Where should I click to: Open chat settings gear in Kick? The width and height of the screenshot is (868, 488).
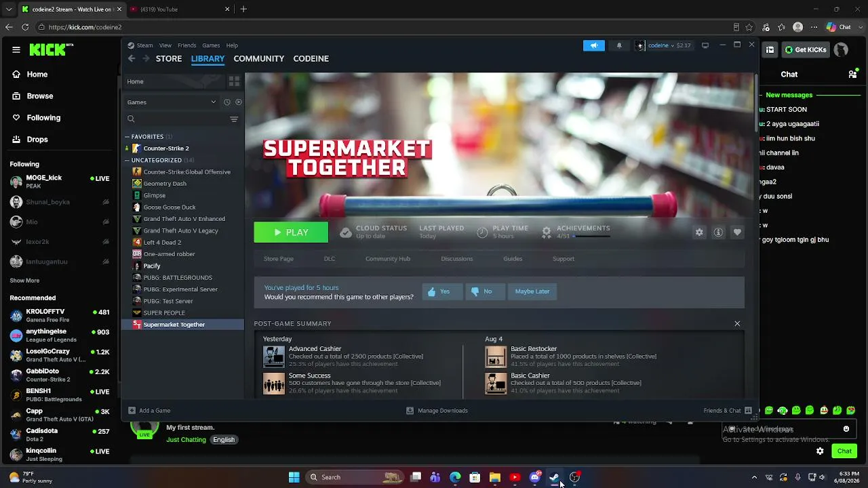pos(820,451)
